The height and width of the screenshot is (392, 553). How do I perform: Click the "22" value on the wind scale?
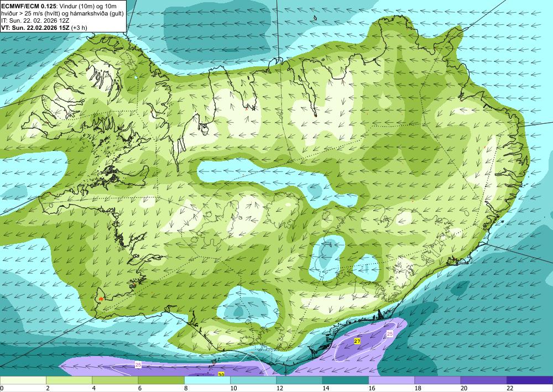(x=510, y=388)
